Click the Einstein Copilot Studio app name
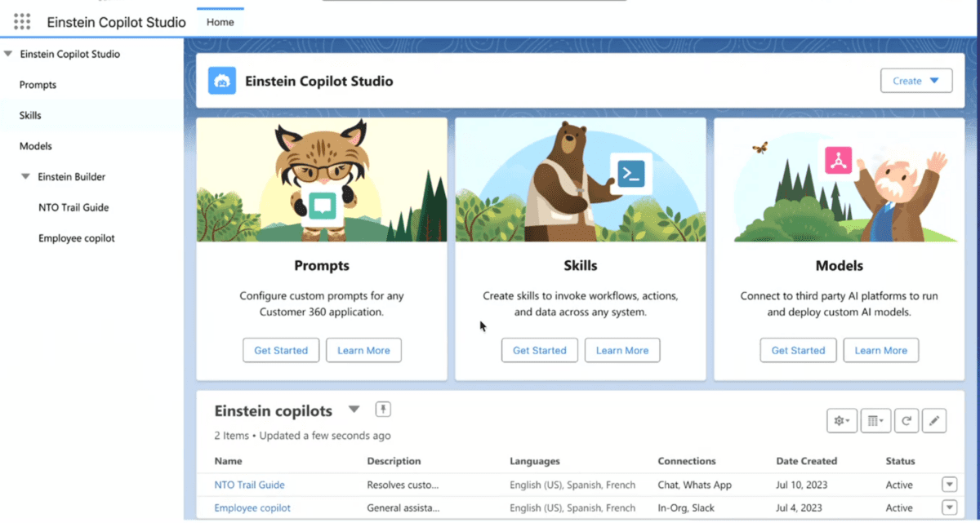 [116, 22]
